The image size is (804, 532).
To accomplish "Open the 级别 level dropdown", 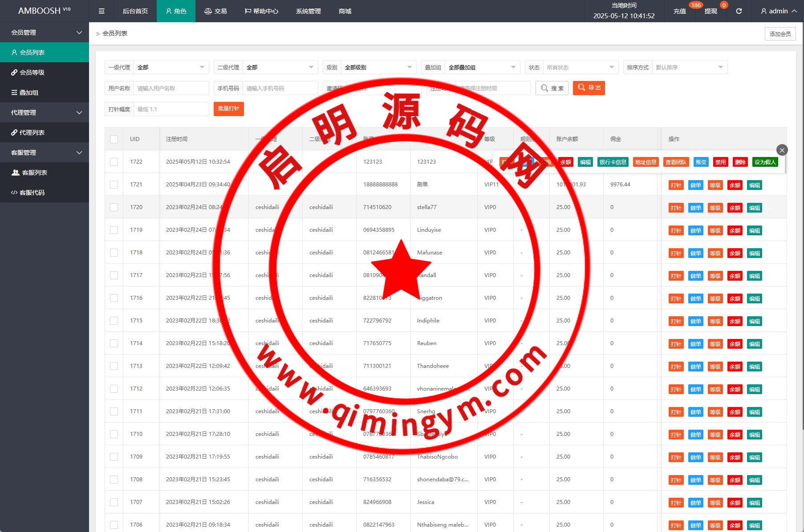I will [378, 68].
